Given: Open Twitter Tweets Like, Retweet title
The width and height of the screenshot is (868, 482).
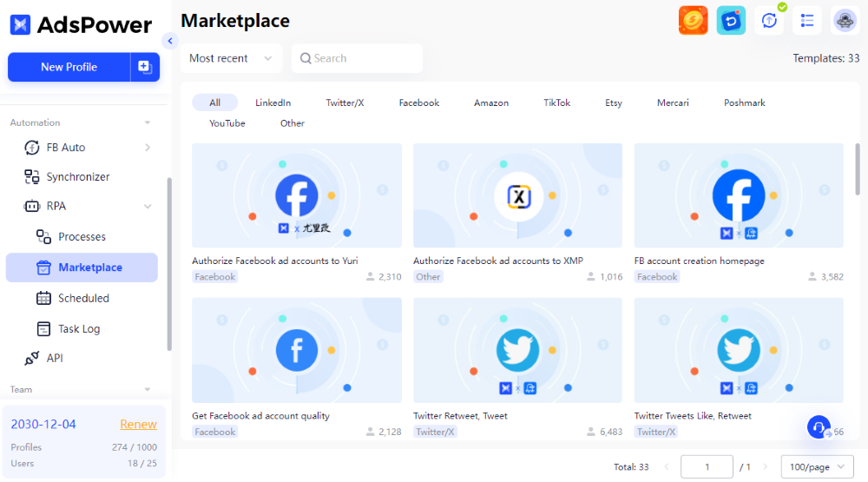Looking at the screenshot, I should pos(693,415).
